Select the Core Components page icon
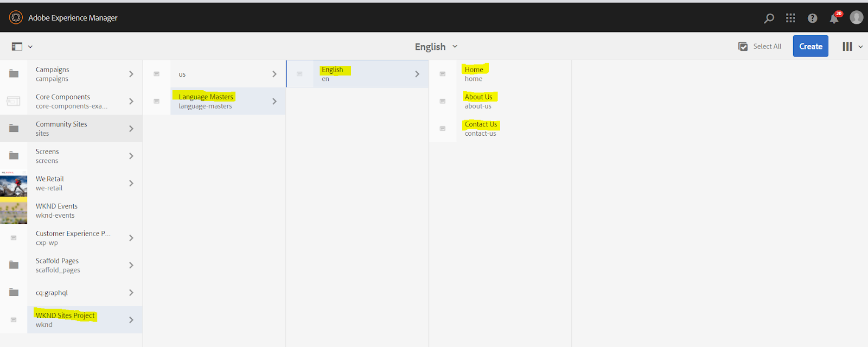Screen dimensions: 868x347 tap(14, 101)
